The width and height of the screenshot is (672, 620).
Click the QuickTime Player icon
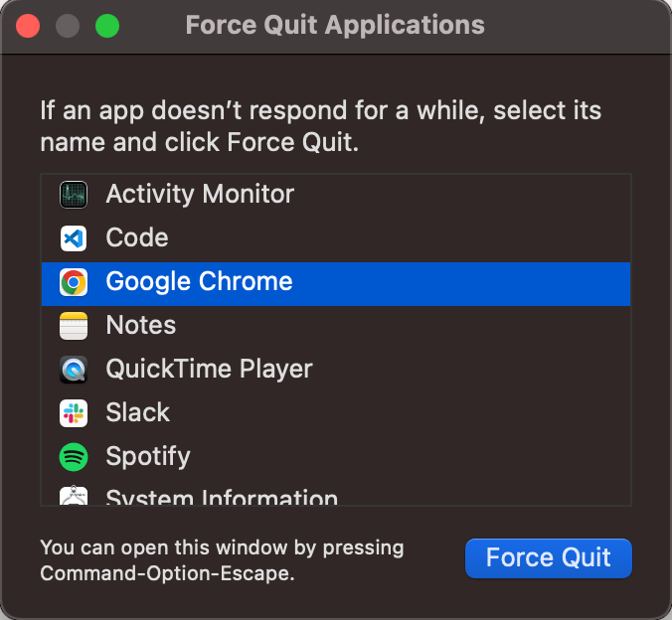click(x=74, y=370)
